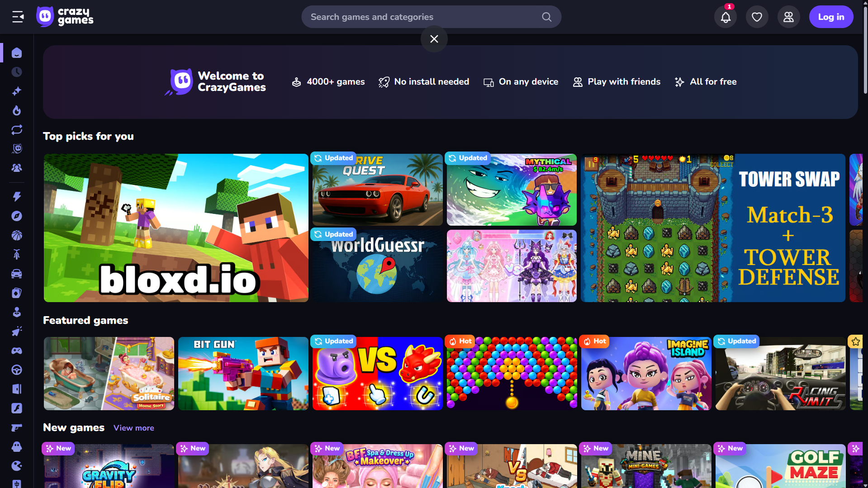Open the Recently played clock icon

17,72
